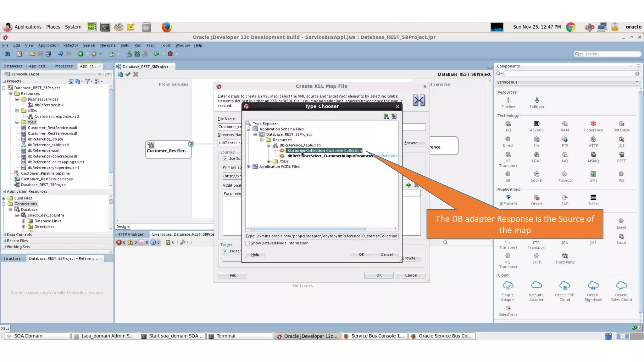Screen dimensions: 644x362
Task: Click the green Run toolbar button
Action: (157, 54)
